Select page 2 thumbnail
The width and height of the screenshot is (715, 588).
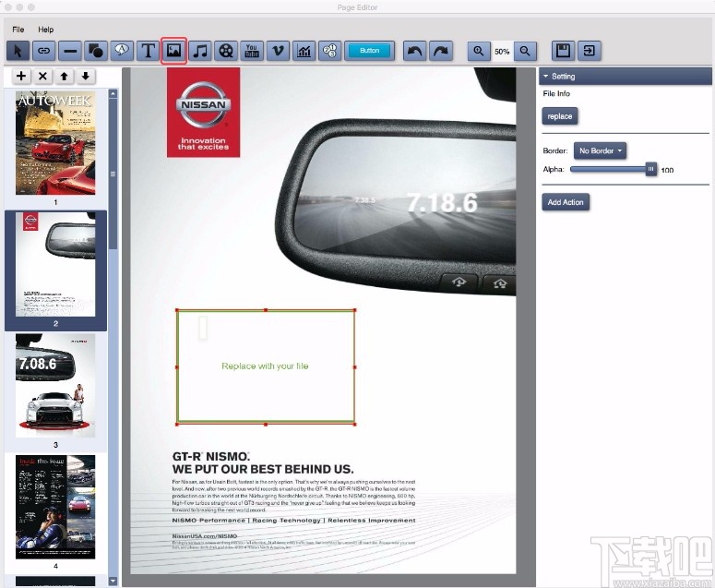(x=55, y=265)
